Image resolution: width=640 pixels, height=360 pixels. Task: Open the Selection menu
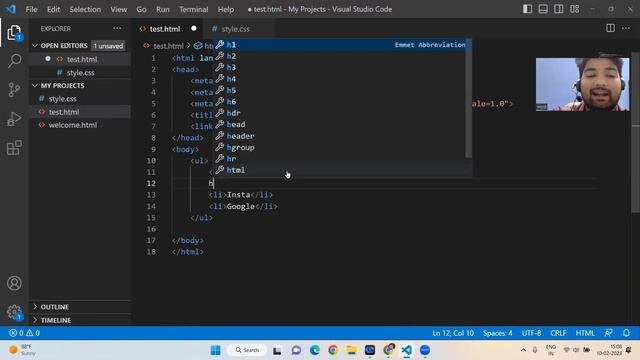pos(85,9)
